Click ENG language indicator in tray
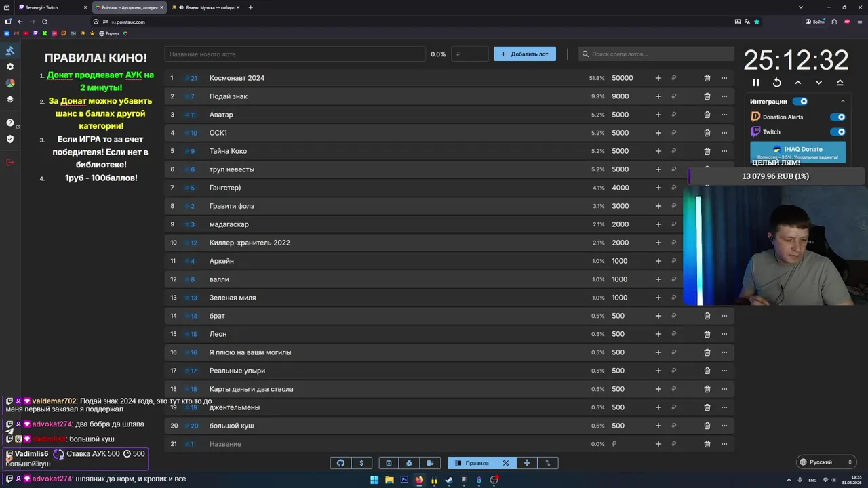The height and width of the screenshot is (488, 868). coord(812,480)
